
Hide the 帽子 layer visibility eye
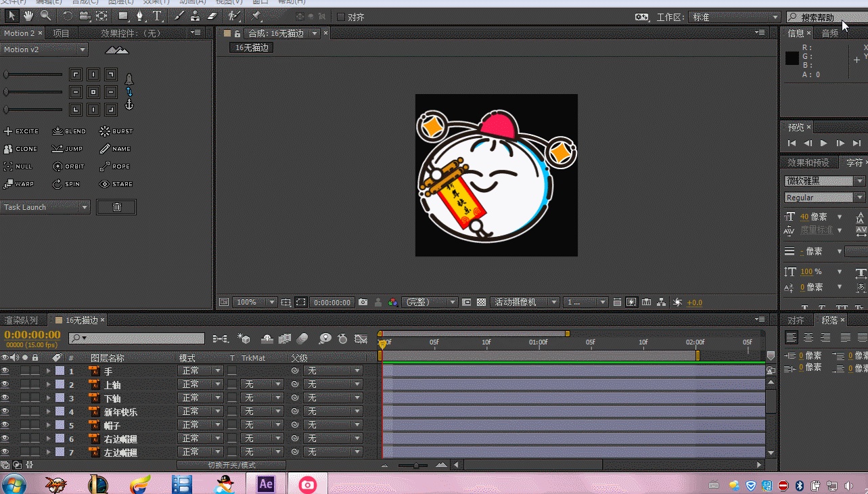point(5,425)
